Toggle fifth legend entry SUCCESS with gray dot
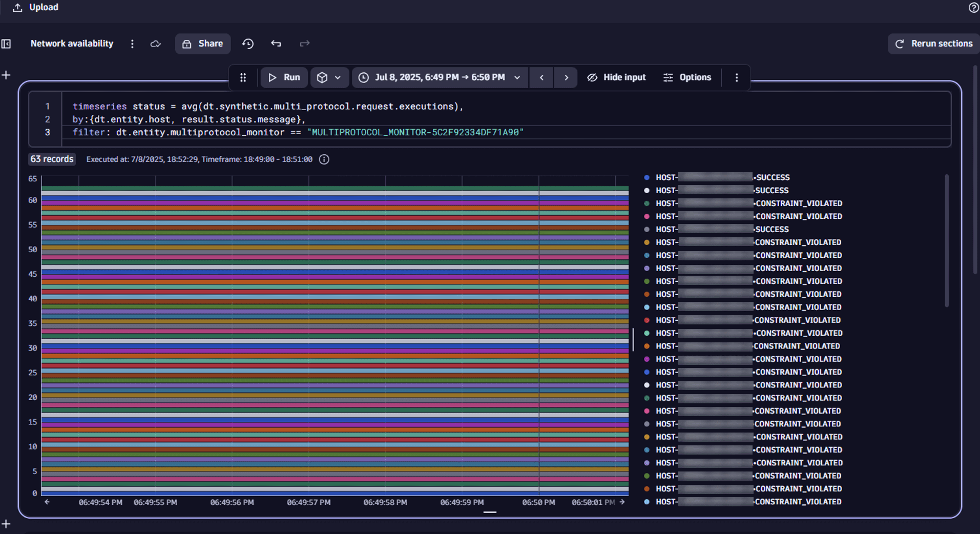This screenshot has height=534, width=980. coord(717,229)
